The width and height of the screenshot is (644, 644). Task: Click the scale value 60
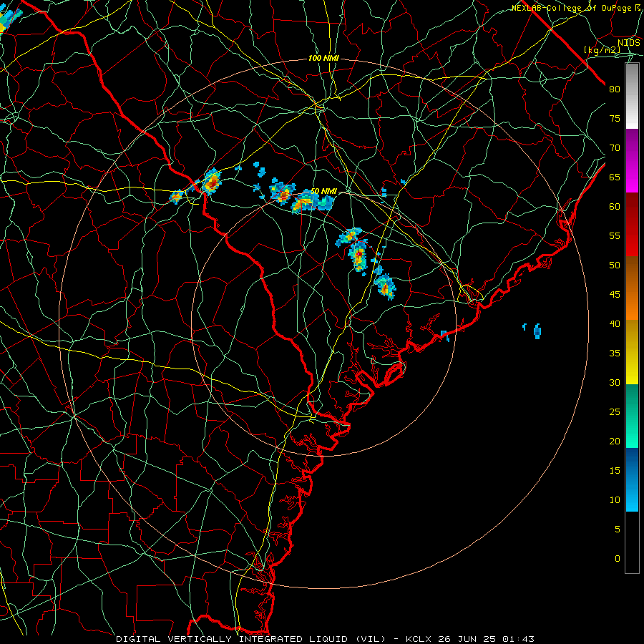[615, 207]
